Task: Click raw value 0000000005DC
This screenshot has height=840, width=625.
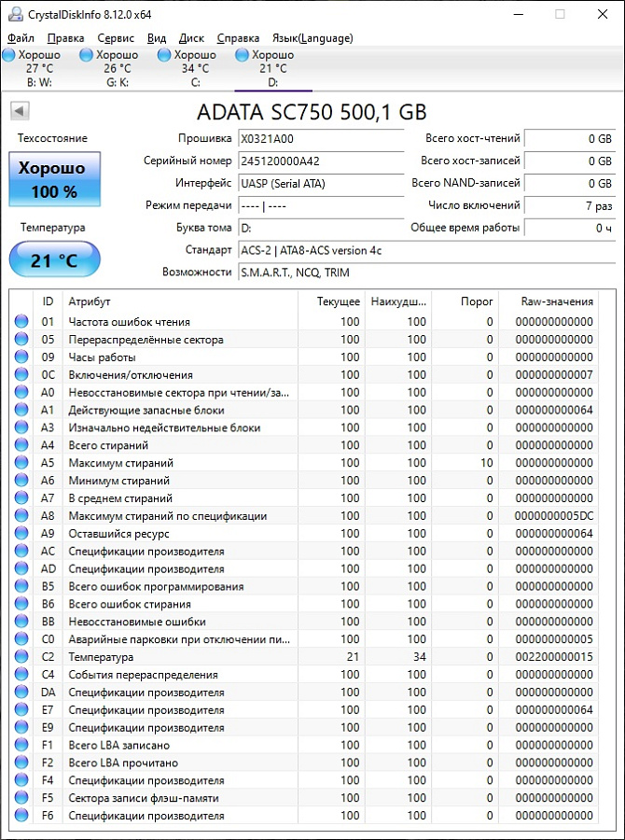Action: pos(554,516)
